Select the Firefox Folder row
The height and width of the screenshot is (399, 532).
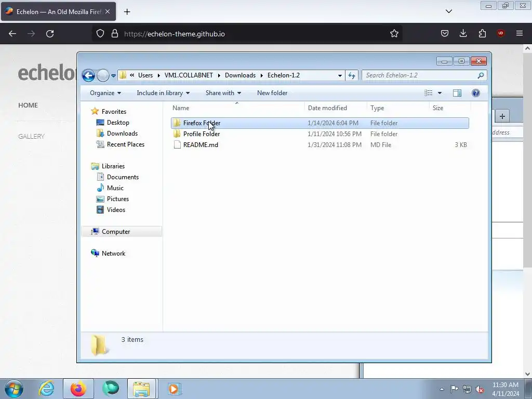tap(320, 123)
